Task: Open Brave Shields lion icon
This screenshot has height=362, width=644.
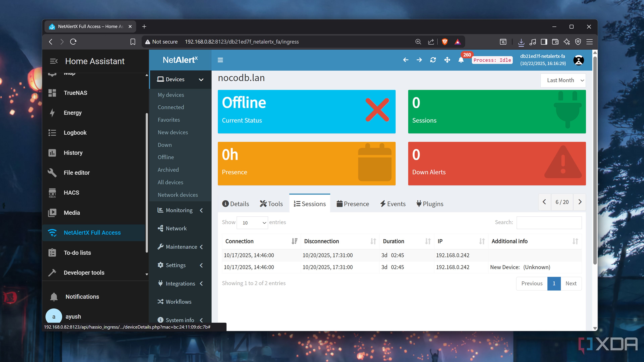Action: [445, 42]
